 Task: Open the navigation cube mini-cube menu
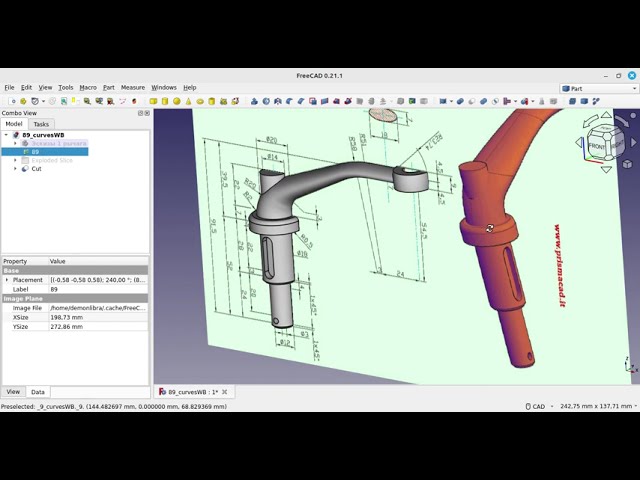click(627, 164)
